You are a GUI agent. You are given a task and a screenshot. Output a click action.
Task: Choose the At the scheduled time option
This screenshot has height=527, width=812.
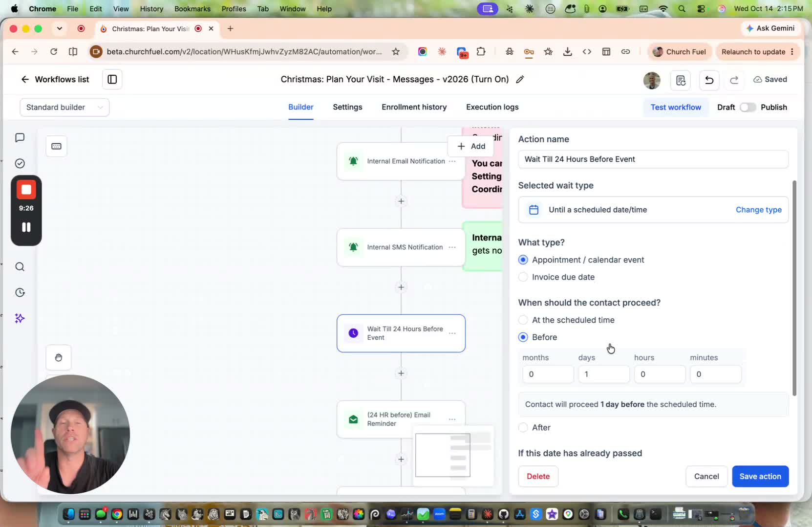(523, 320)
